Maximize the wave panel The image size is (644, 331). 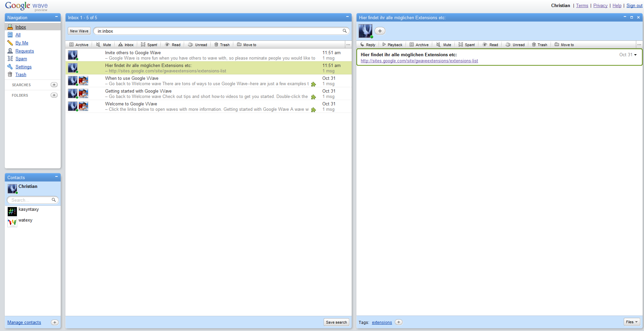pos(632,17)
